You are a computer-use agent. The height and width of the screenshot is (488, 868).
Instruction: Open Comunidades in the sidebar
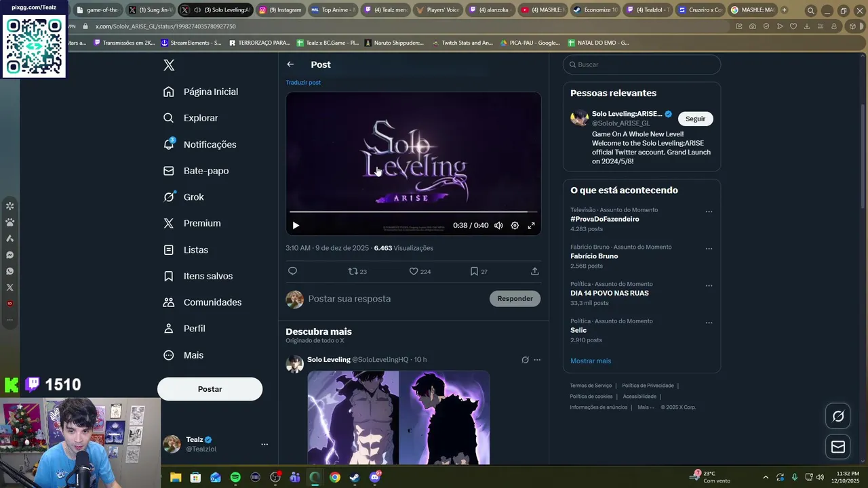coord(202,302)
